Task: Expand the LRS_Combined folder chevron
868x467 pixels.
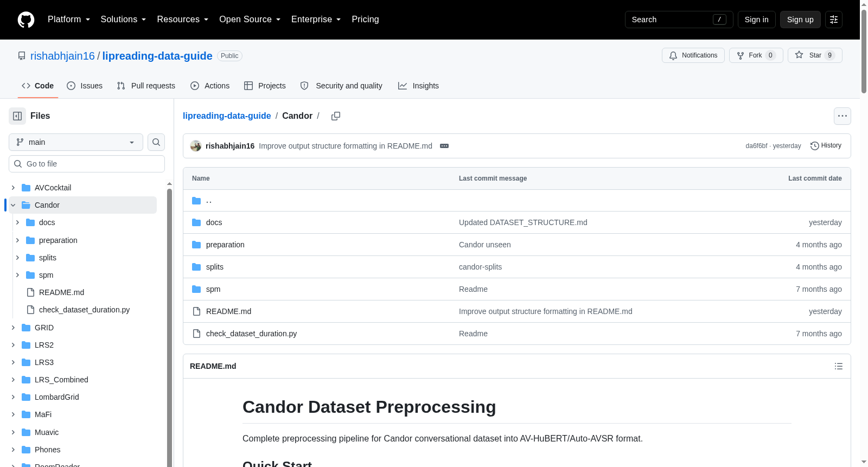Action: [13, 380]
